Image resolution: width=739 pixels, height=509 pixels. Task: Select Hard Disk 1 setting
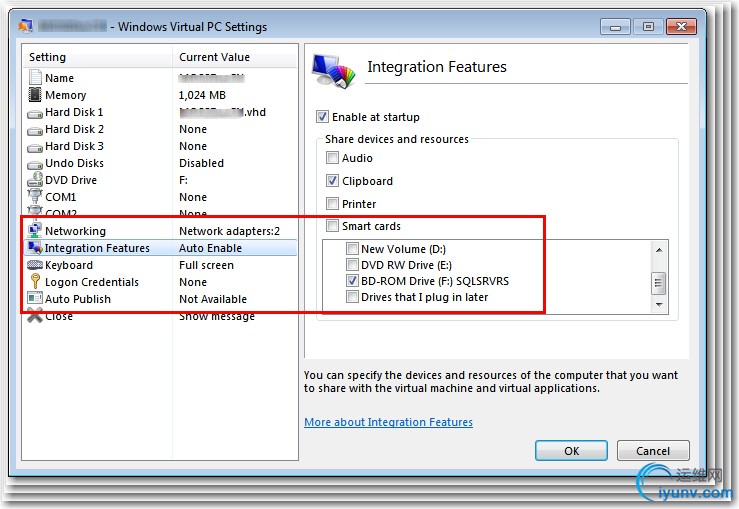coord(160,112)
